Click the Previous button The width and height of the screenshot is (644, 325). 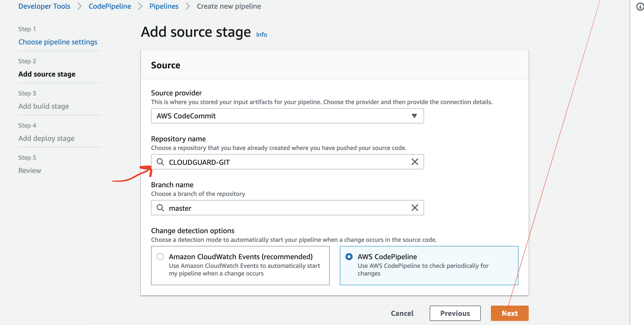tap(455, 313)
